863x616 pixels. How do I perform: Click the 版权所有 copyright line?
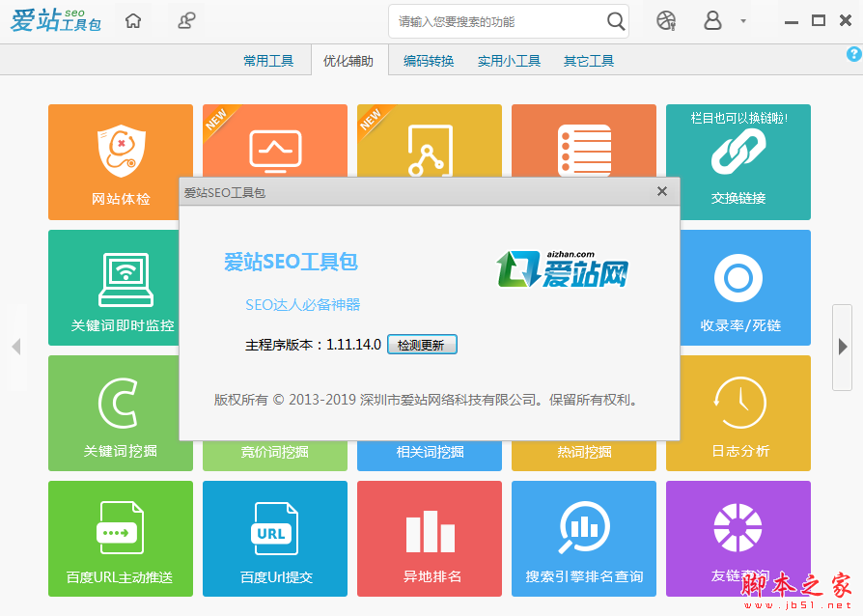tap(427, 400)
